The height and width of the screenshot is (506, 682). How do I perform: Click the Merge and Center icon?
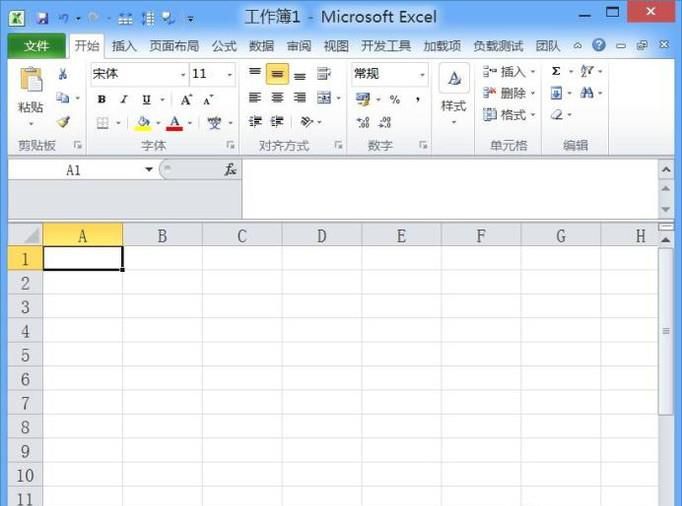[324, 98]
